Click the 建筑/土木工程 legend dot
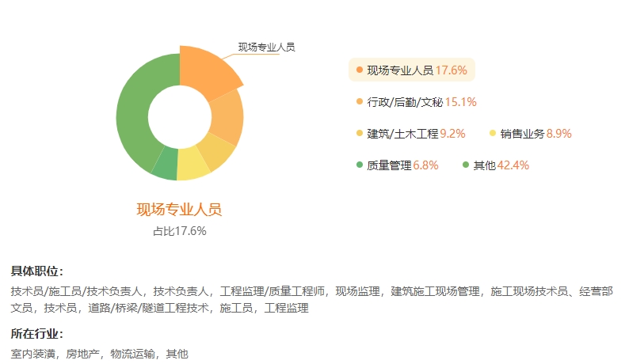 pyautogui.click(x=360, y=134)
